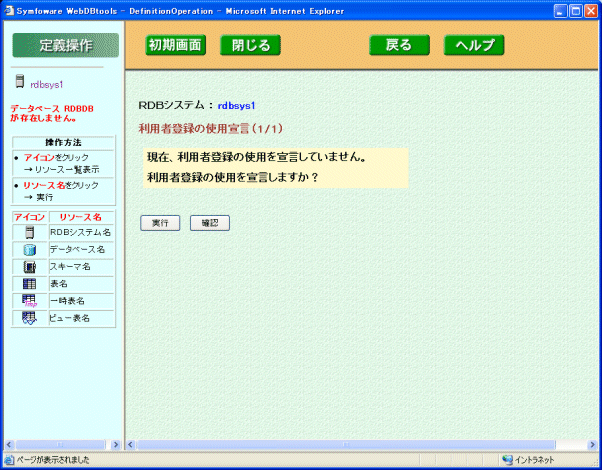The height and width of the screenshot is (470, 602).
Task: Click the ビュー表名 view table icon
Action: (29, 318)
